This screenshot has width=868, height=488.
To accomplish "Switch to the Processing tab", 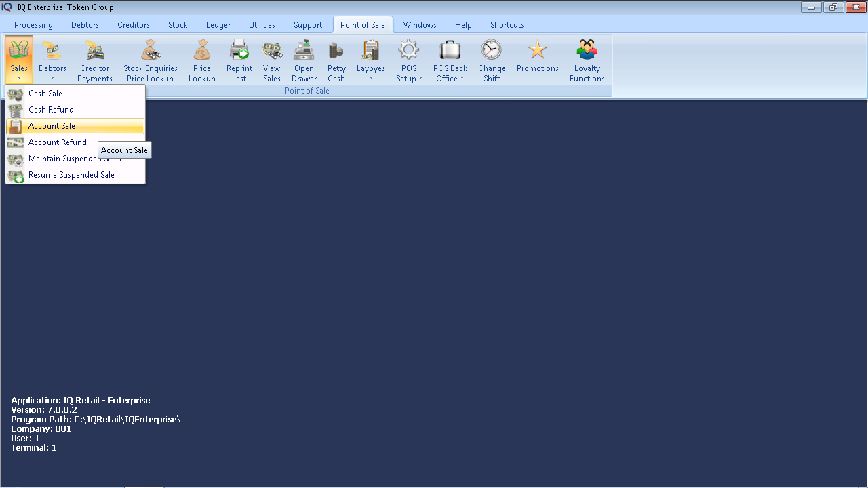I will tap(33, 25).
